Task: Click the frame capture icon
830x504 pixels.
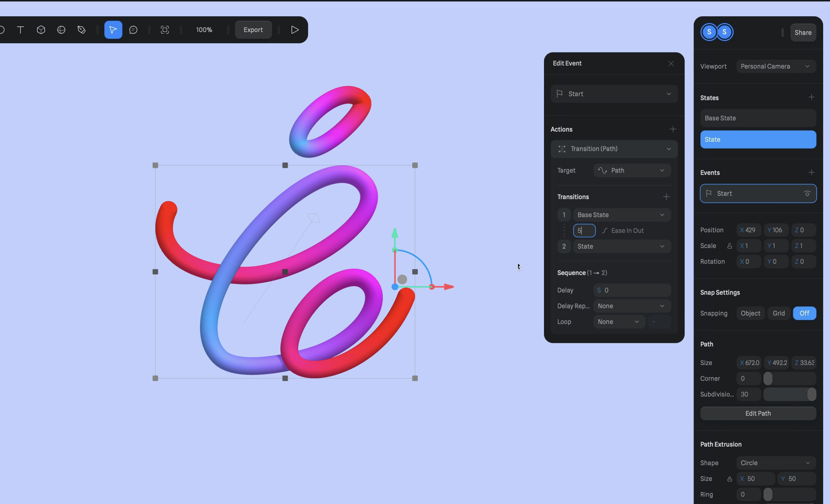Action: pyautogui.click(x=165, y=30)
